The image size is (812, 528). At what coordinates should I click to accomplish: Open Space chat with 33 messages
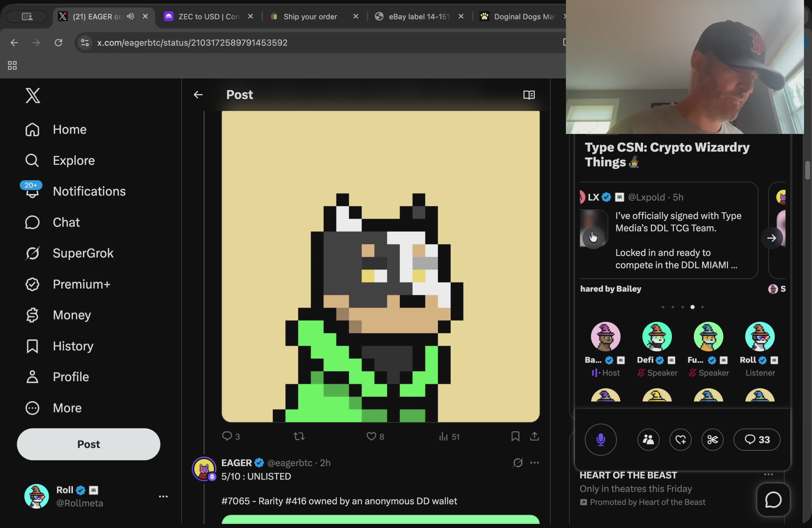tap(757, 439)
